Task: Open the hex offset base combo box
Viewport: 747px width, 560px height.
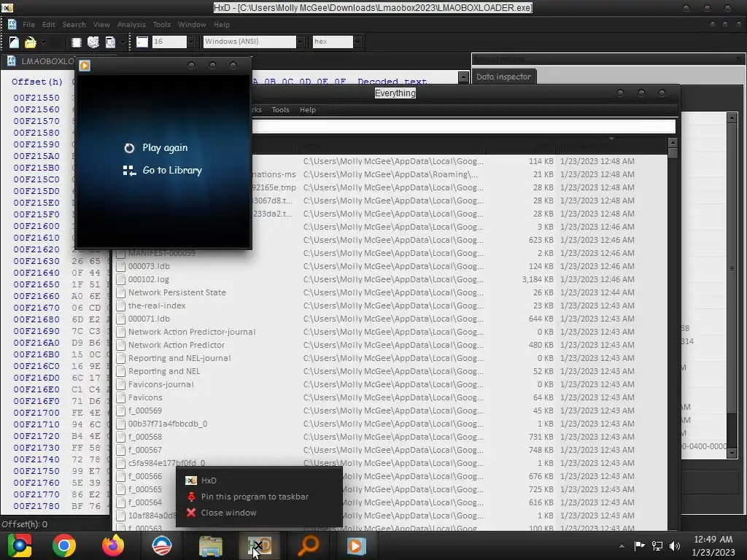Action: 337,42
